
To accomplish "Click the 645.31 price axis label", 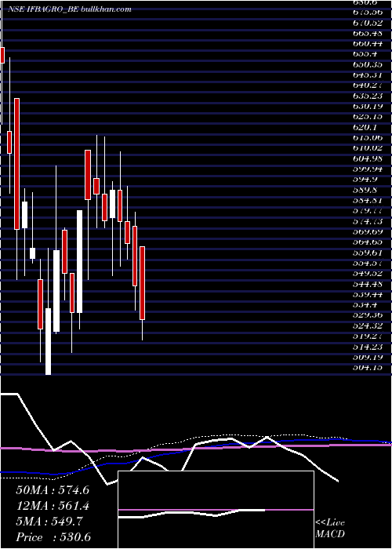I will [x=367, y=75].
